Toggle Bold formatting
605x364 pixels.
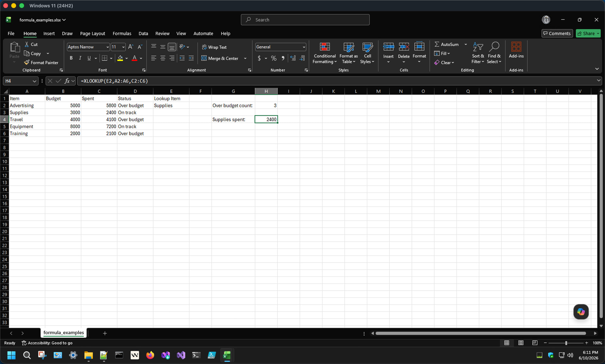coord(71,58)
